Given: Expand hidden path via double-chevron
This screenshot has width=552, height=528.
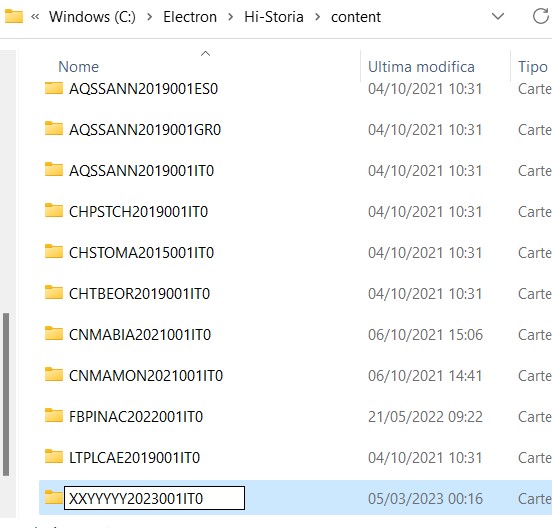Looking at the screenshot, I should (35, 17).
